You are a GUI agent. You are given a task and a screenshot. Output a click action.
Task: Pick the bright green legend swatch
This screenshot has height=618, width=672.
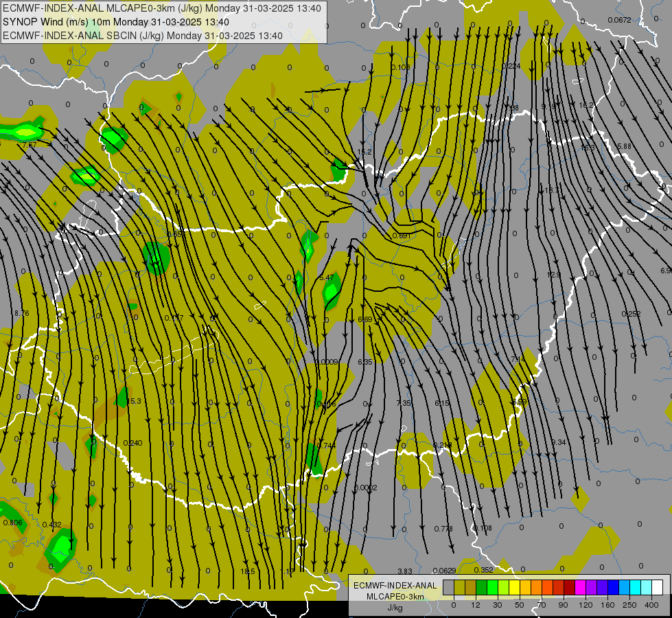[492, 588]
